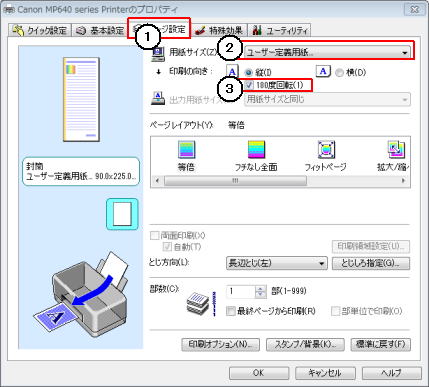Click the クイック設定 tab hand icon
This screenshot has height=387, width=429.
[x=19, y=30]
